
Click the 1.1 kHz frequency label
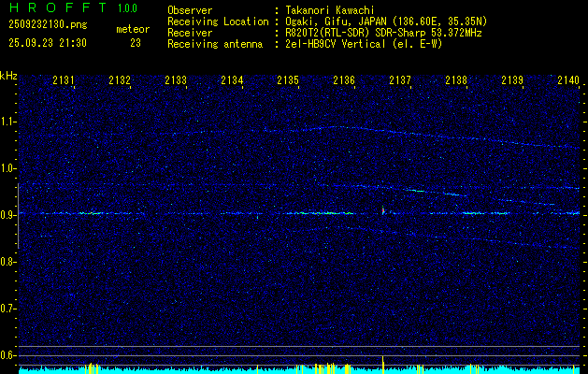click(x=8, y=122)
